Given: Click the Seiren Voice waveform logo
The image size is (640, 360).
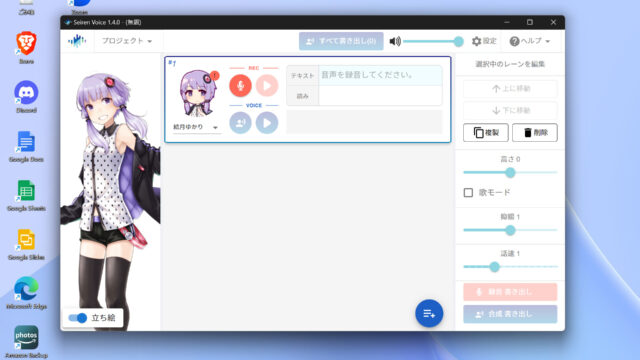Looking at the screenshot, I should pos(77,41).
